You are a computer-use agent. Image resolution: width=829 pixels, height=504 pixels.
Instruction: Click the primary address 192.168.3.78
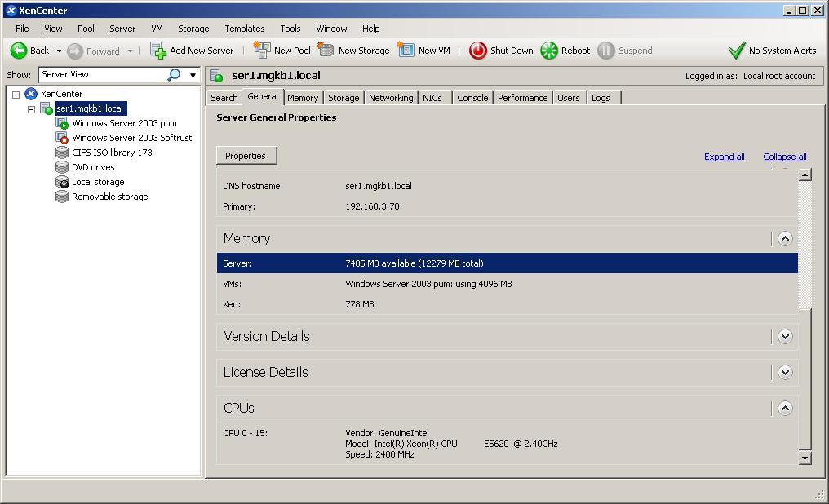(372, 206)
